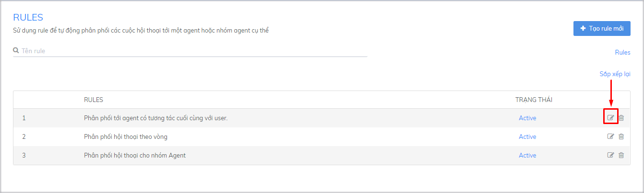Open the Rules link on right
The height and width of the screenshot is (193, 644).
622,52
